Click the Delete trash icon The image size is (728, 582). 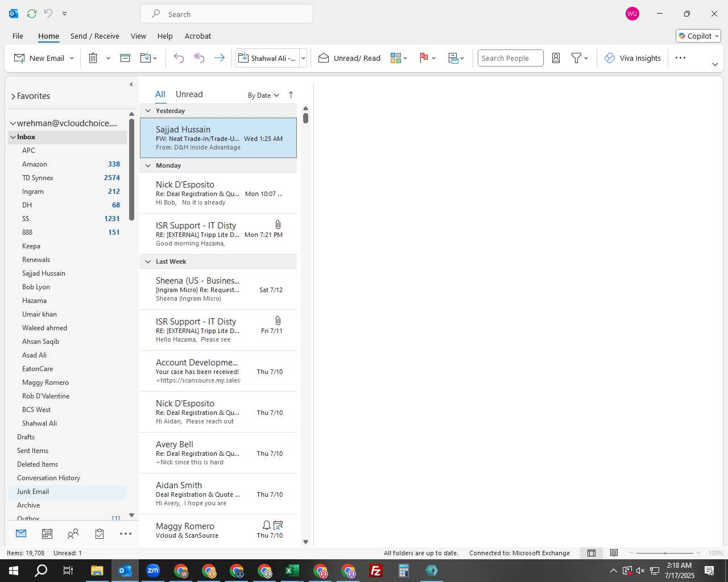[x=93, y=58]
